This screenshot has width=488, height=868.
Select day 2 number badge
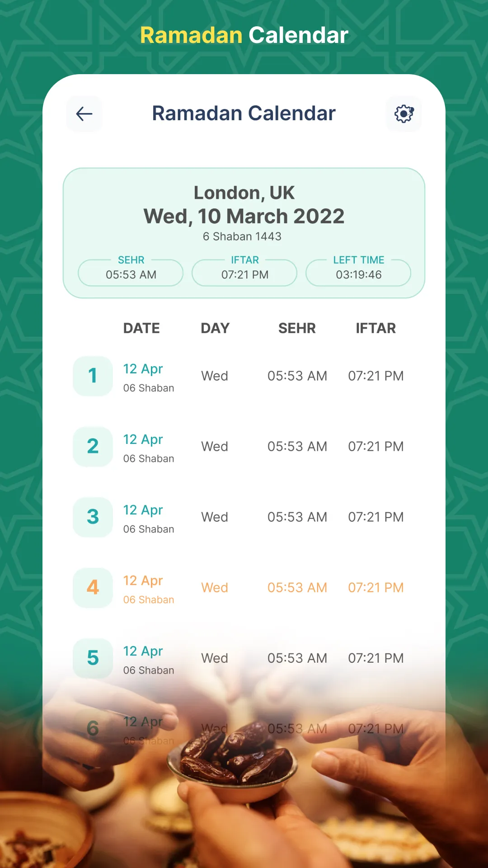pos(93,447)
